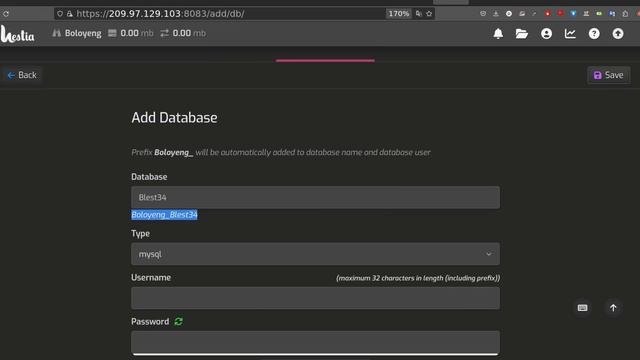Click the Boloyeng username in header
The width and height of the screenshot is (640, 360).
pos(83,33)
